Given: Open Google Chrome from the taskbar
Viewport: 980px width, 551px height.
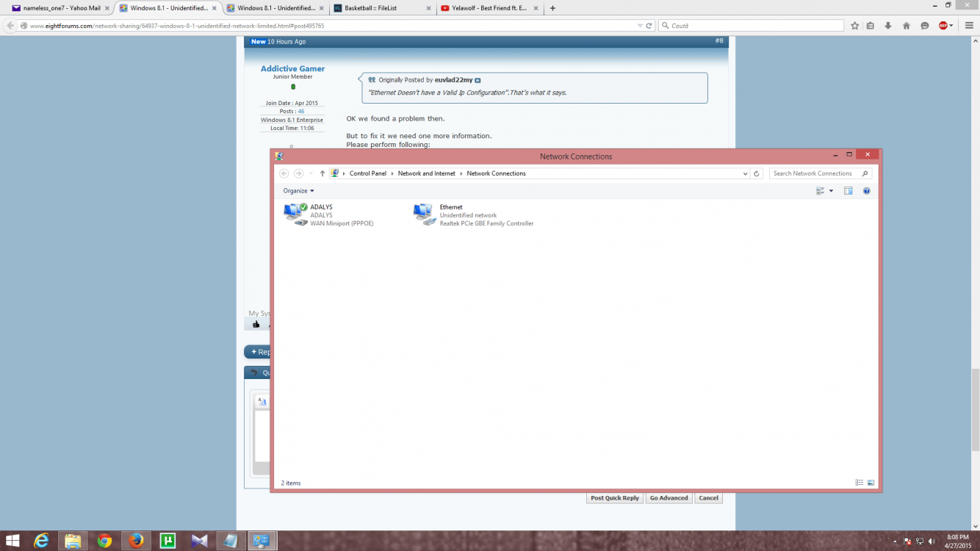Looking at the screenshot, I should click(104, 541).
